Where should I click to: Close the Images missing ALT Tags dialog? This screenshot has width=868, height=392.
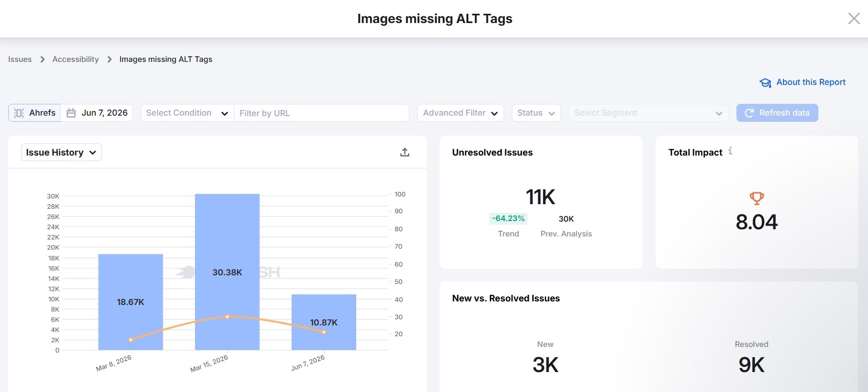click(854, 19)
